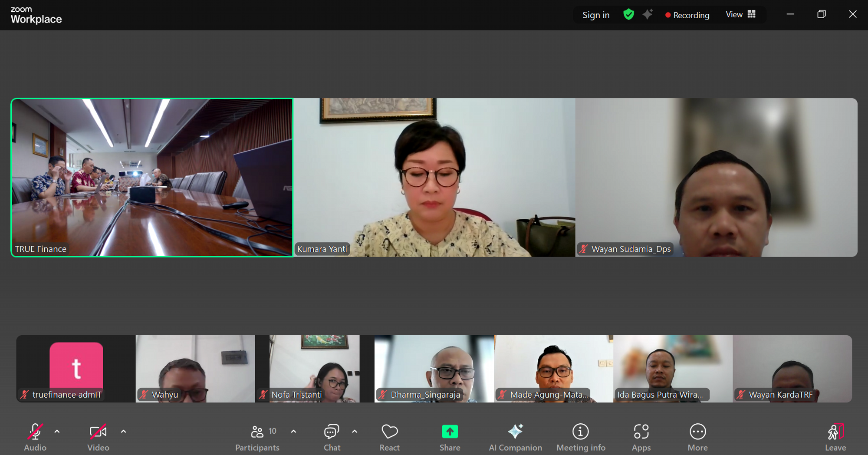Close the Zoom window
868x455 pixels.
point(852,14)
